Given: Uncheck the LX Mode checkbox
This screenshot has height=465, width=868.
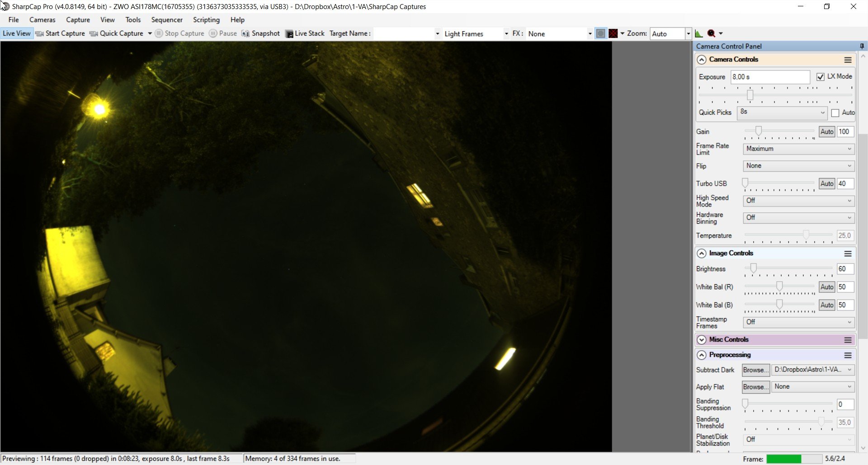Looking at the screenshot, I should (821, 77).
